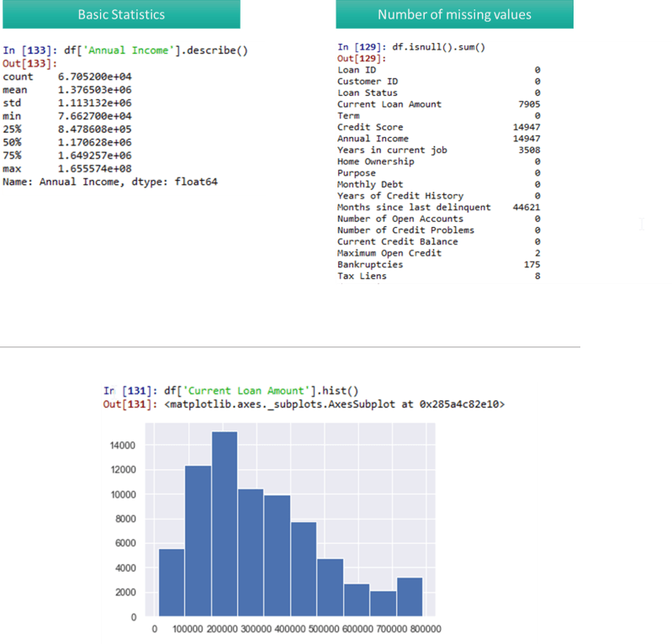Screen dimensions: 672x644
Task: Click the Bankruptcies missing count 175
Action: click(532, 265)
